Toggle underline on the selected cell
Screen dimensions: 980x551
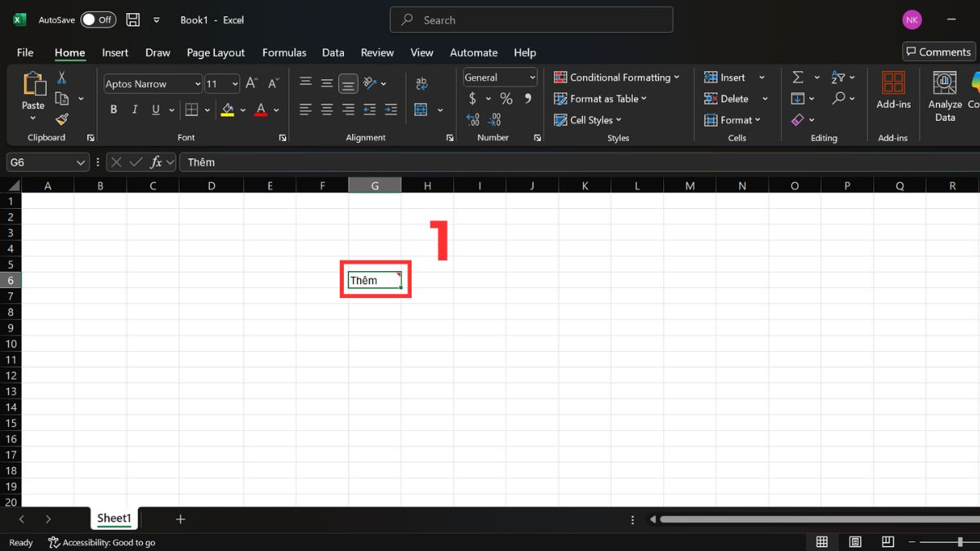[x=154, y=109]
